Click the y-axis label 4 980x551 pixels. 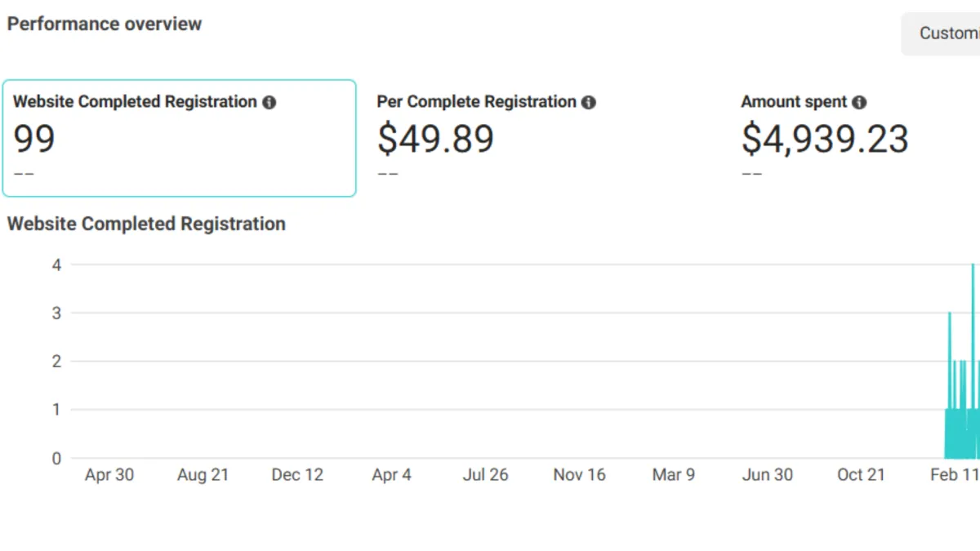click(x=56, y=264)
